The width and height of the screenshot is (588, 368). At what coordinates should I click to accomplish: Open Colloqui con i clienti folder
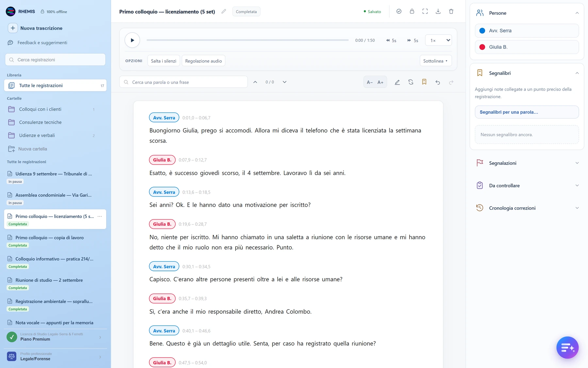55,109
